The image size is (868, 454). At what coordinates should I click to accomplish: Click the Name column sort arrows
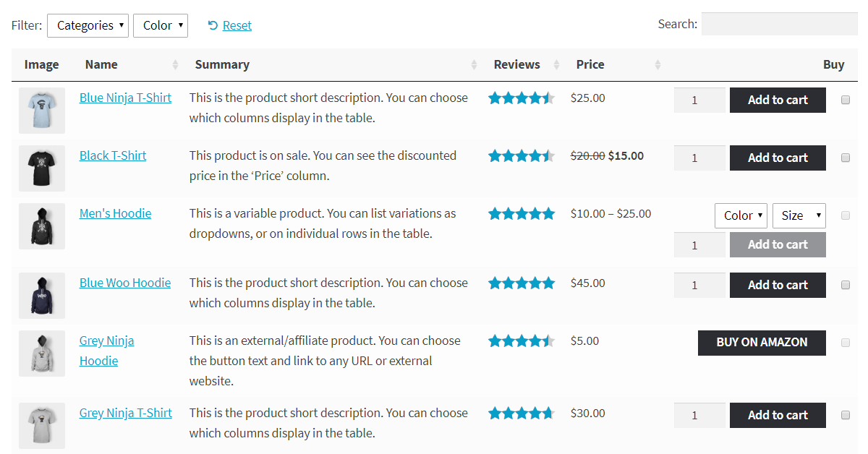(x=175, y=65)
